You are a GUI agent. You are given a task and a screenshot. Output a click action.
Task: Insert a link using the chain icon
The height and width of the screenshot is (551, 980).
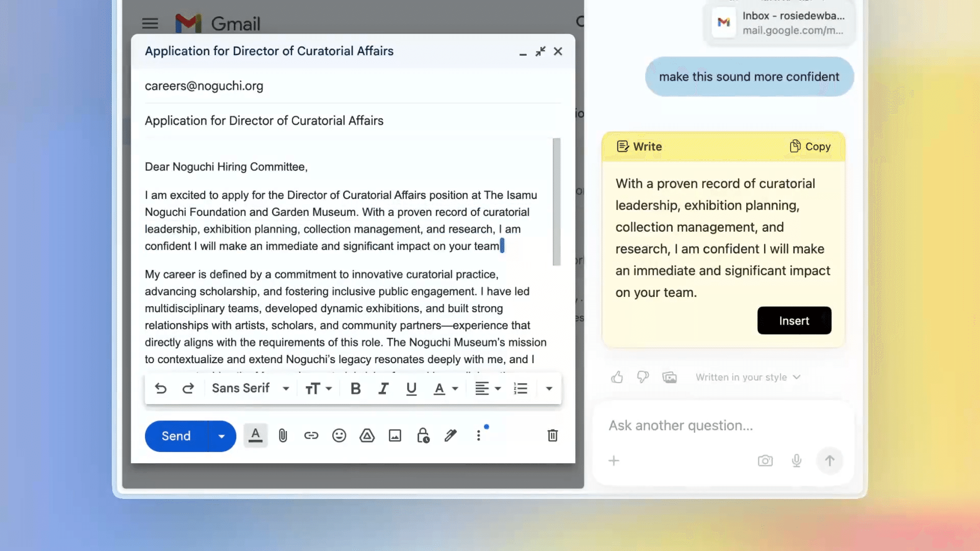point(311,436)
